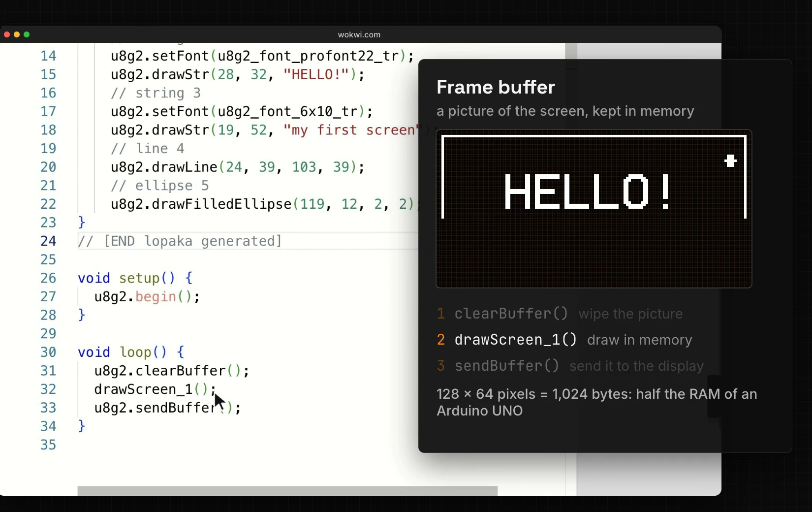Click u8g2.begin() on line 27
Screen dimensions: 812x512
click(147, 297)
